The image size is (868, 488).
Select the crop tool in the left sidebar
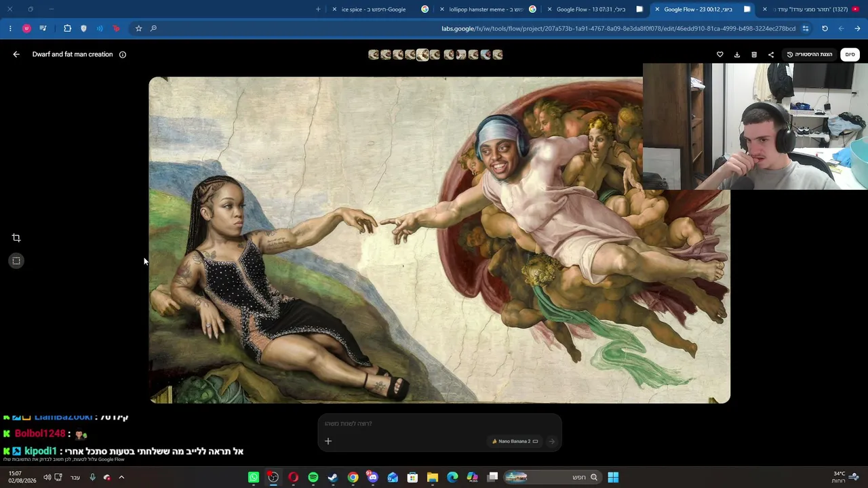(x=16, y=238)
